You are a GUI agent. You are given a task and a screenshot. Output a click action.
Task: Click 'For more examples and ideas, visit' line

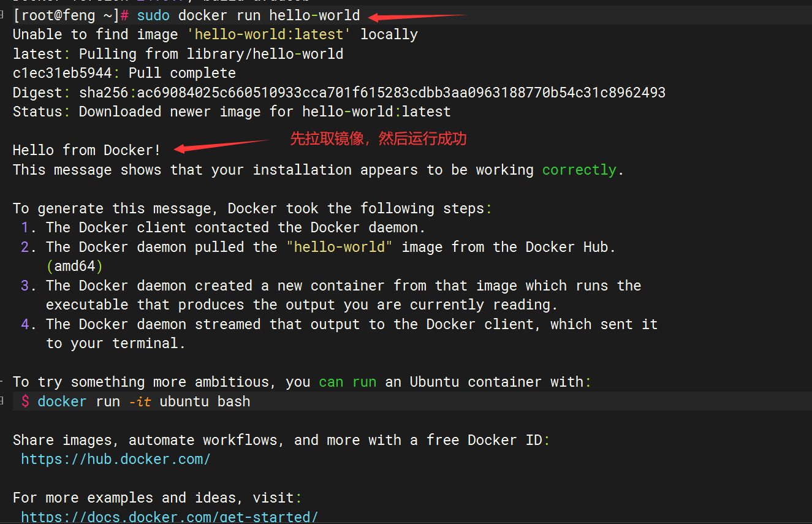tap(157, 498)
